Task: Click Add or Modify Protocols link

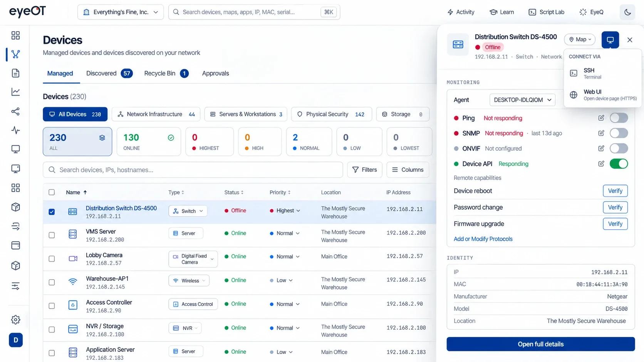Action: 483,239
